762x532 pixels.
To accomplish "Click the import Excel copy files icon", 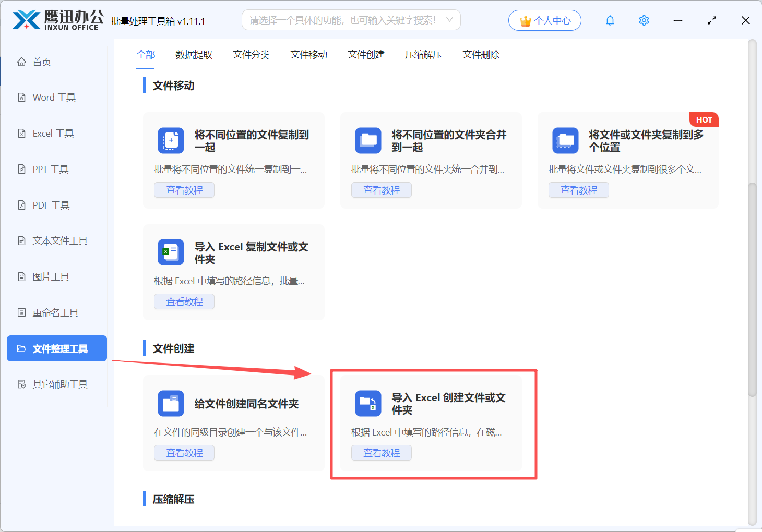I will (x=171, y=252).
